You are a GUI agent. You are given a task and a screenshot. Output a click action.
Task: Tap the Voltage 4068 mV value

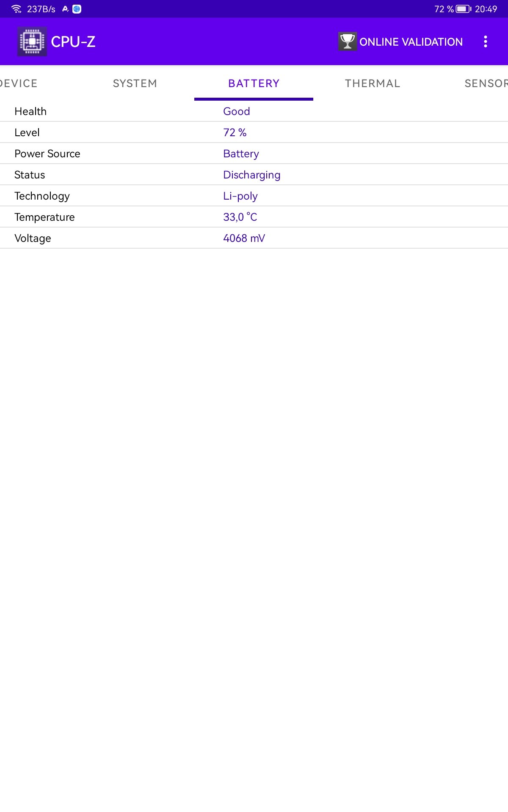(x=244, y=238)
